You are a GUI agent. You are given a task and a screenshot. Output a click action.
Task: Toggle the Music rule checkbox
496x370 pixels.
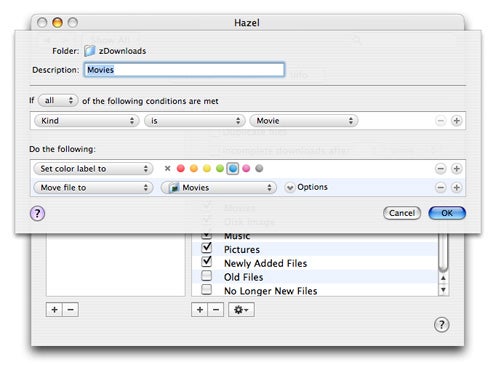(x=206, y=235)
